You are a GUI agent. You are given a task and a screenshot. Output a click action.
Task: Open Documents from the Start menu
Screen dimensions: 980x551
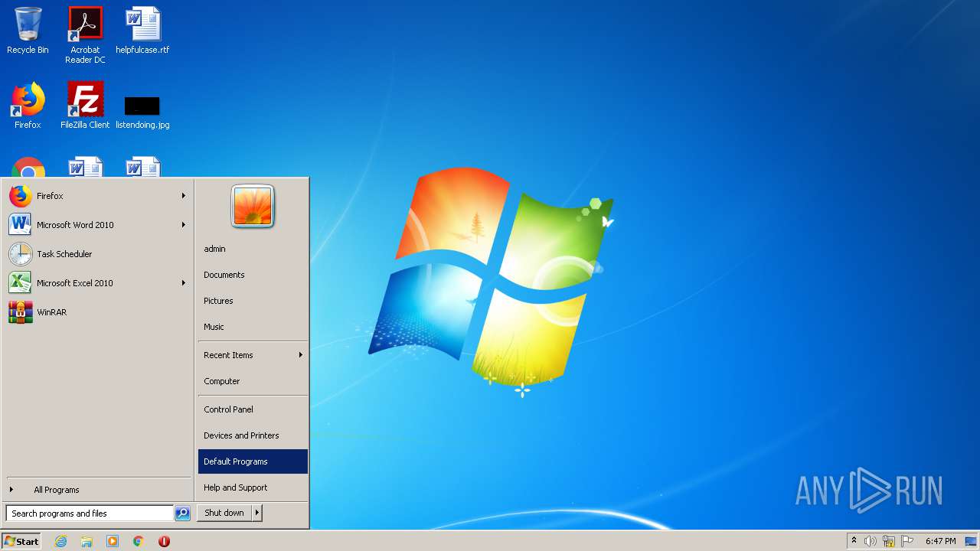click(x=253, y=275)
